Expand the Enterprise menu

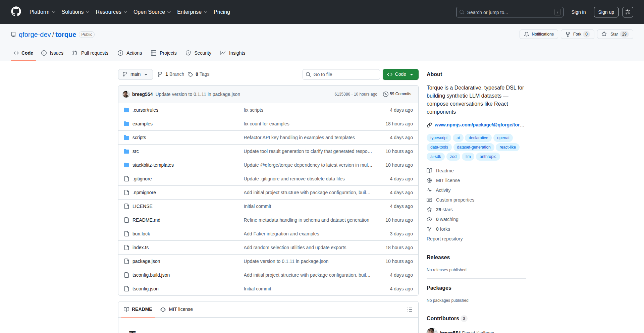click(192, 12)
